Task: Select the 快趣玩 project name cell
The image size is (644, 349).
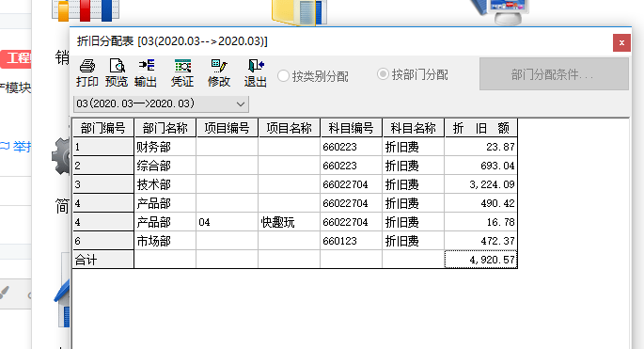Action: (x=290, y=222)
